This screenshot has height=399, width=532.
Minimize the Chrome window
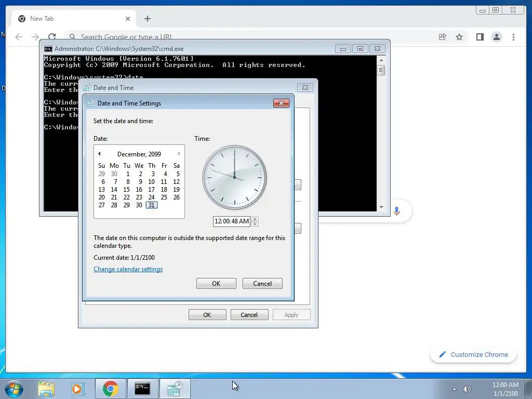coord(483,10)
